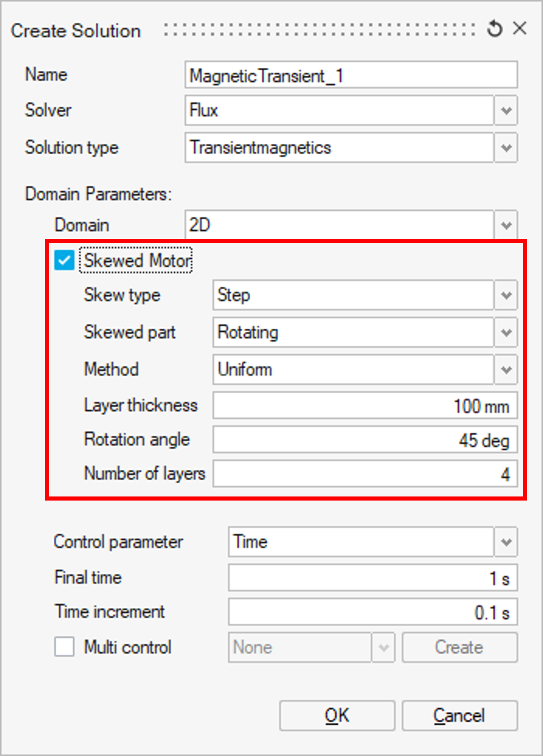The height and width of the screenshot is (756, 543).
Task: Uncheck the Skewed Motor checkbox
Action: pos(64,260)
